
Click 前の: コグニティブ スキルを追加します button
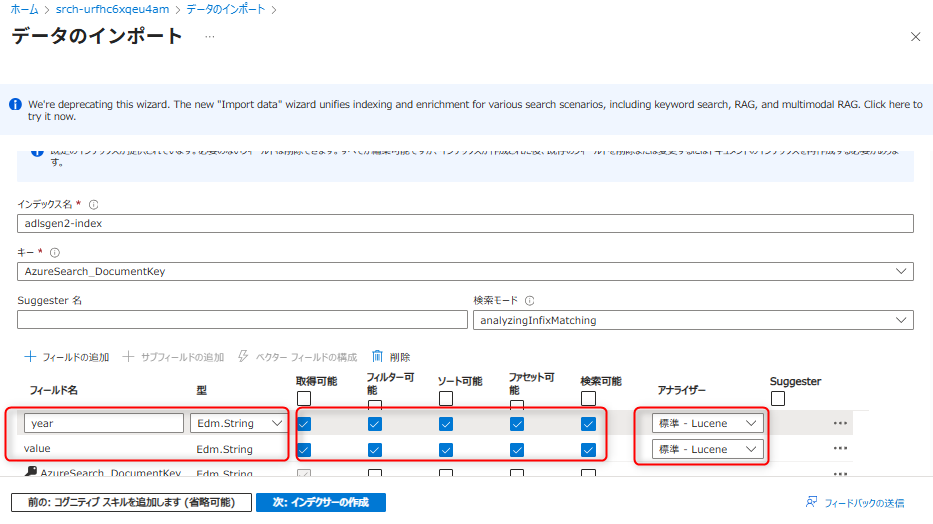coord(132,503)
